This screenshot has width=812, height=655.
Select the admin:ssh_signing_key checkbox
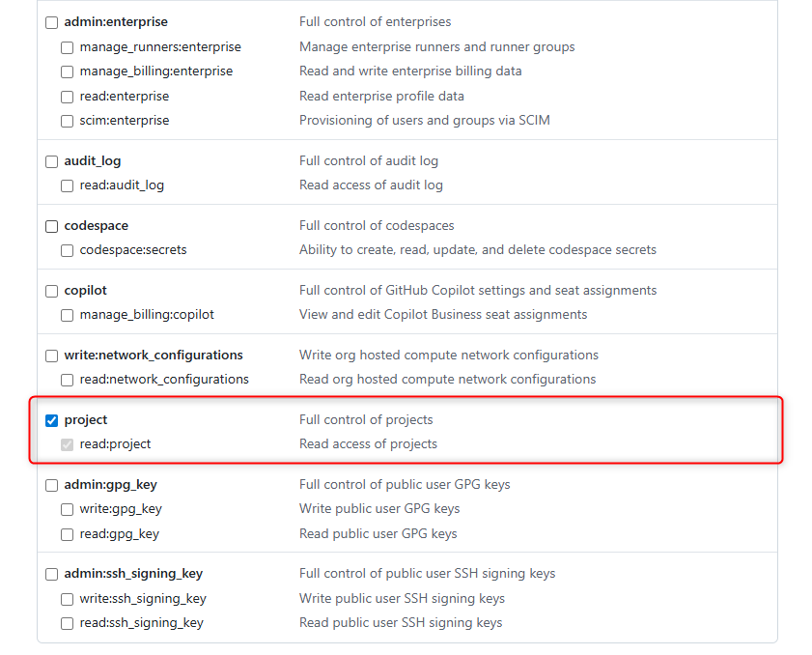click(52, 574)
